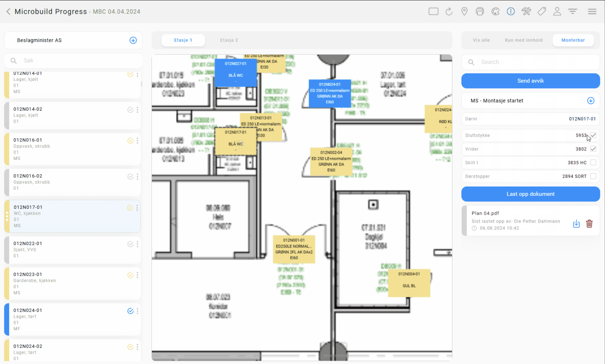Open the three-dot menu for 012N016-01
The width and height of the screenshot is (605, 364).
pos(137,140)
